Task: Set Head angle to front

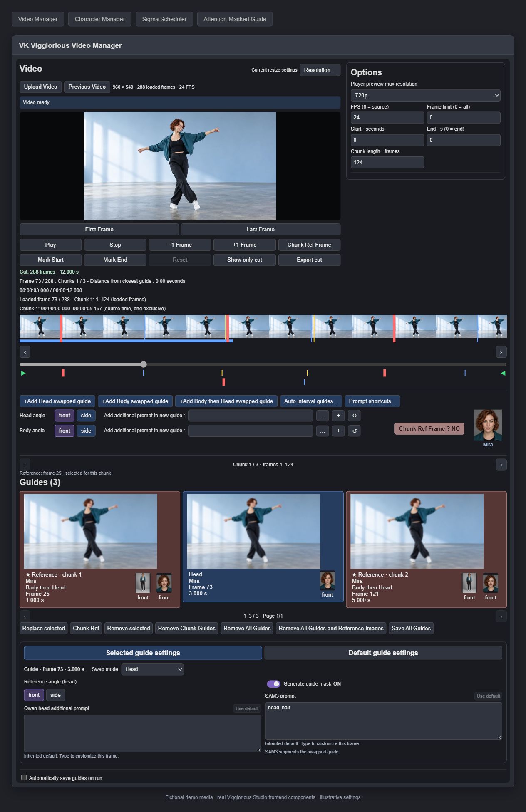Action: click(x=65, y=416)
